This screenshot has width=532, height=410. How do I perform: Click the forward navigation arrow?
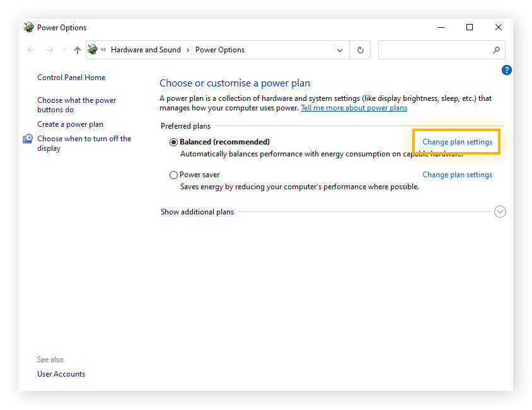[49, 50]
